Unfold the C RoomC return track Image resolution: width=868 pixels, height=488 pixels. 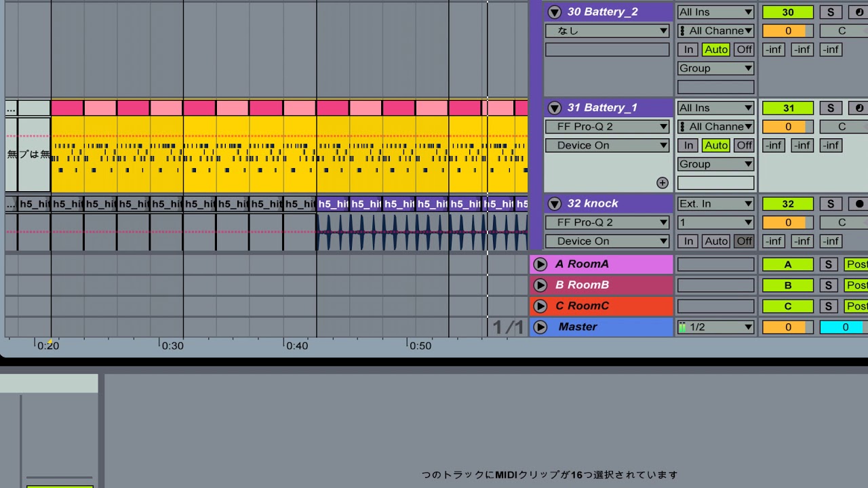540,306
